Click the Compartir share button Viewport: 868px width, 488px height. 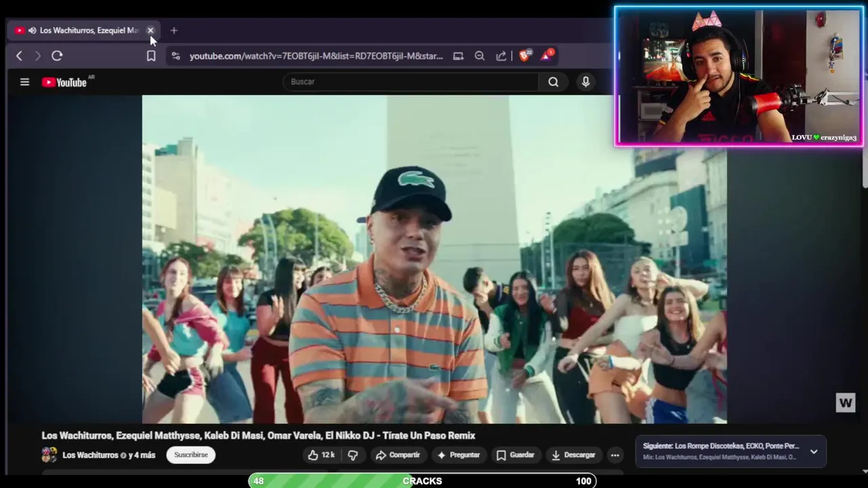click(398, 455)
